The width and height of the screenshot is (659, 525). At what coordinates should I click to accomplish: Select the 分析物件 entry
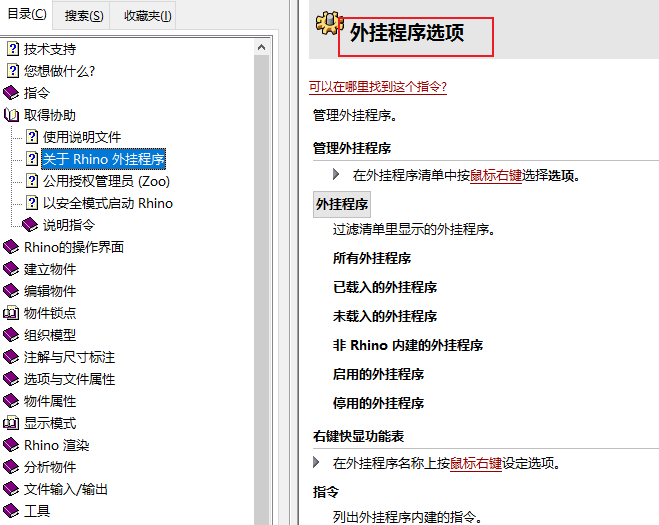(50, 467)
